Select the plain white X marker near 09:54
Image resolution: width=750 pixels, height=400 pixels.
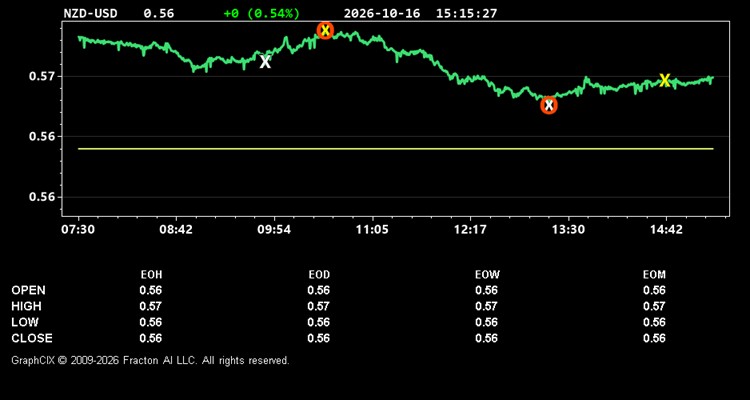(x=265, y=61)
